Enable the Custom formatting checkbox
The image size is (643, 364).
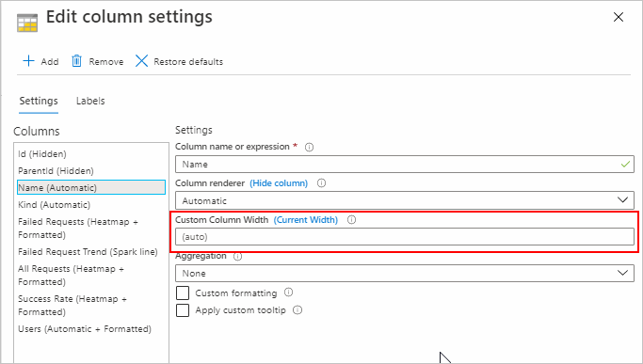183,293
